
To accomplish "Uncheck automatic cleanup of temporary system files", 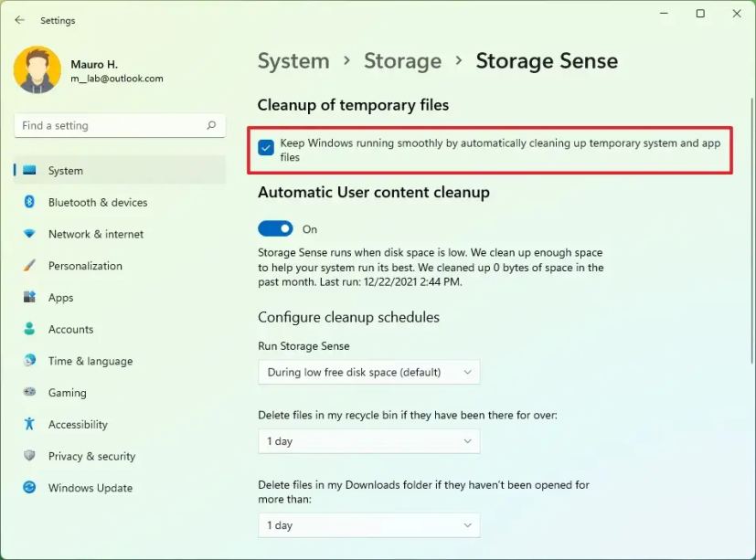I will (267, 144).
